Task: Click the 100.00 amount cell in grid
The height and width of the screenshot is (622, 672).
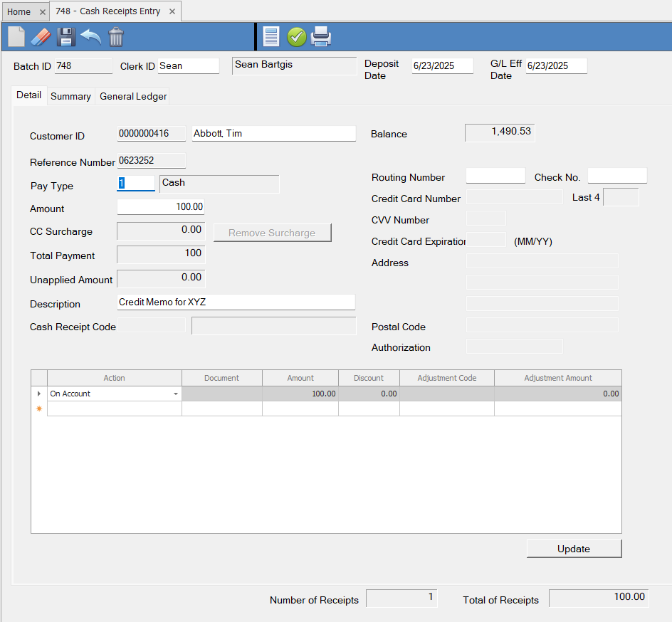Action: tap(300, 394)
